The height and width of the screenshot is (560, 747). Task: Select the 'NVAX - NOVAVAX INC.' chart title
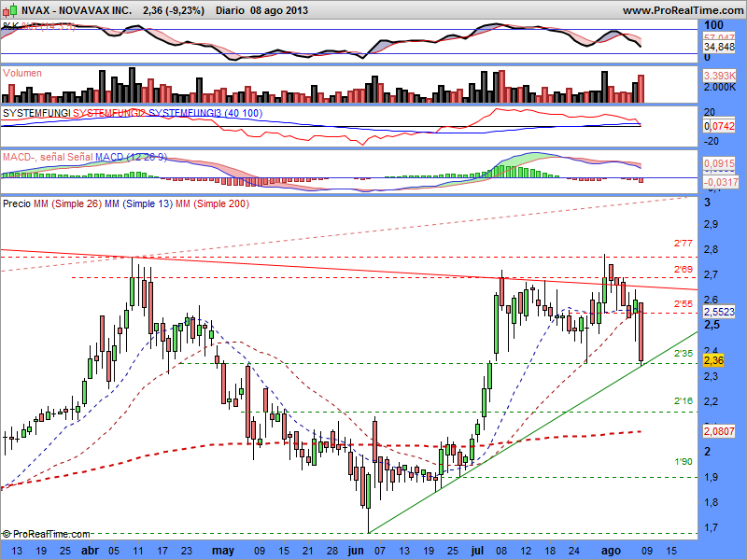(77, 10)
